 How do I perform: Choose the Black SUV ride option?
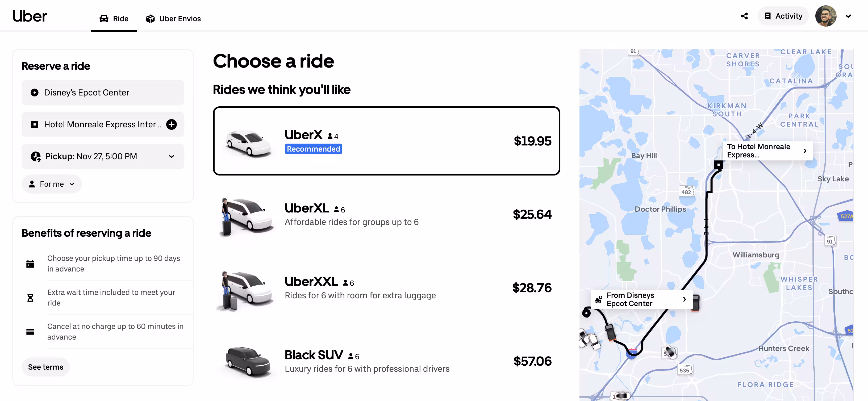386,361
